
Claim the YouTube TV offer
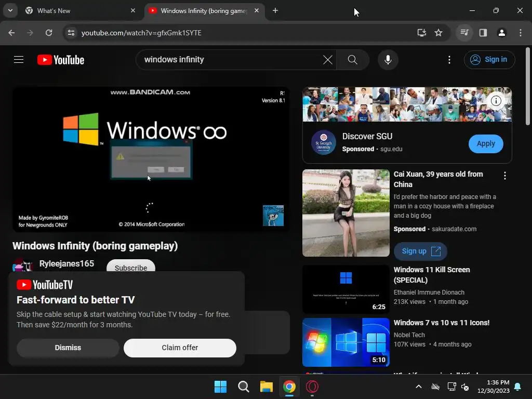point(180,348)
